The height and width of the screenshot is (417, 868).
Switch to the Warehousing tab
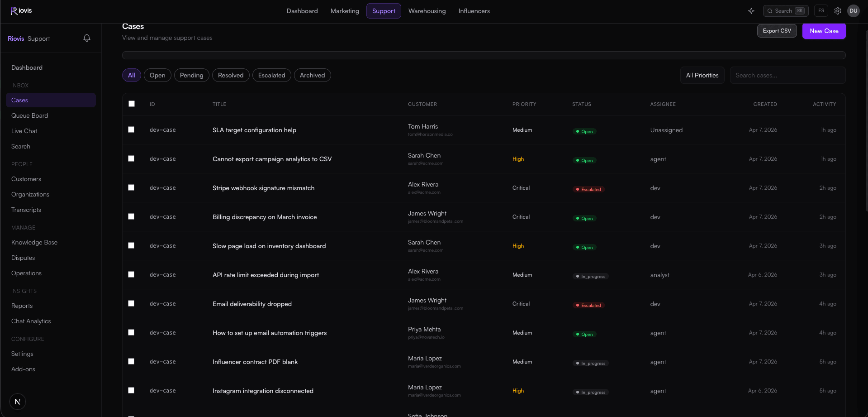pyautogui.click(x=427, y=11)
